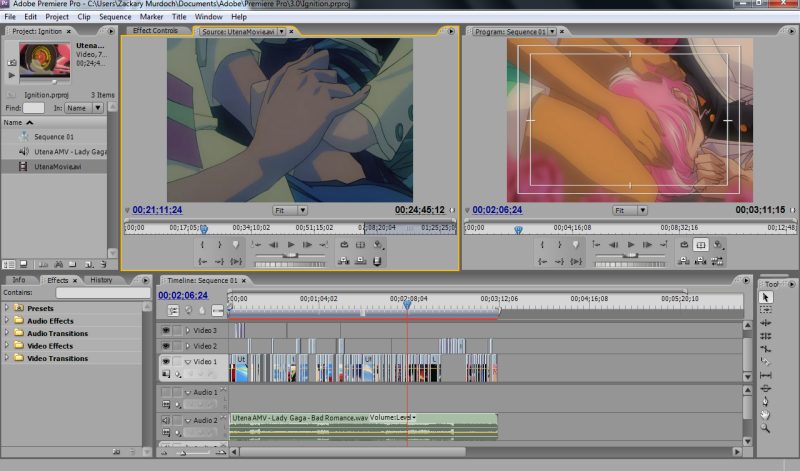
Task: Step forward one frame in Program monitor
Action: coord(647,245)
